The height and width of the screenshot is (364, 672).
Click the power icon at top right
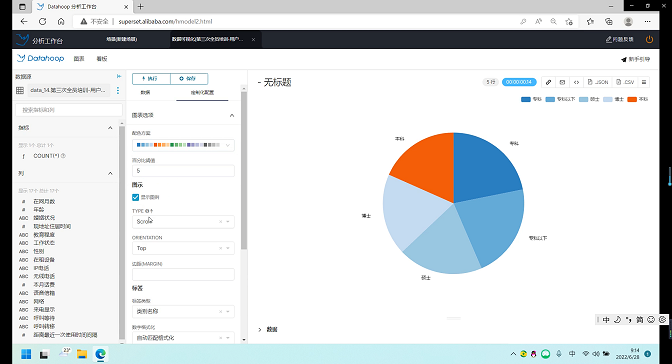pos(649,39)
